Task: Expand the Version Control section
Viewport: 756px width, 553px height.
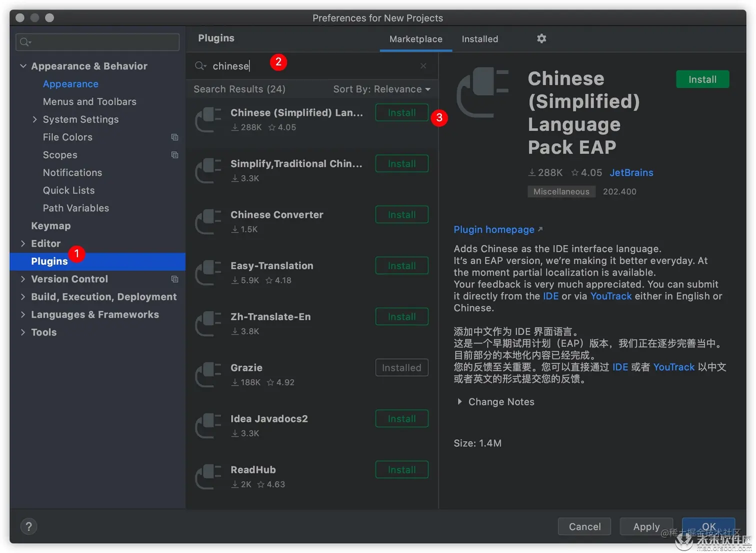Action: 23,279
